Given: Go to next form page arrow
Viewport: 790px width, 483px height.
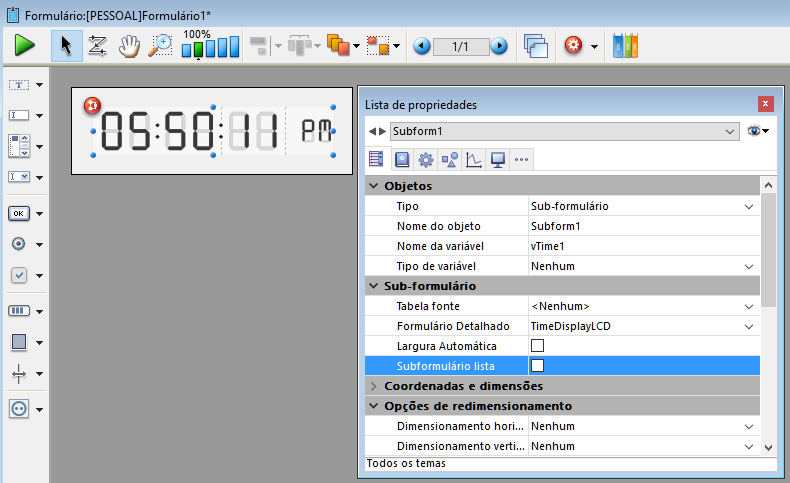Looking at the screenshot, I should 499,46.
